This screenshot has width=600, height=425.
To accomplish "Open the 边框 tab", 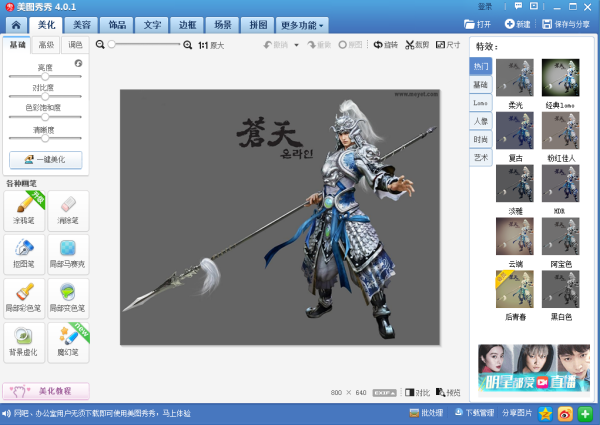I will (187, 25).
